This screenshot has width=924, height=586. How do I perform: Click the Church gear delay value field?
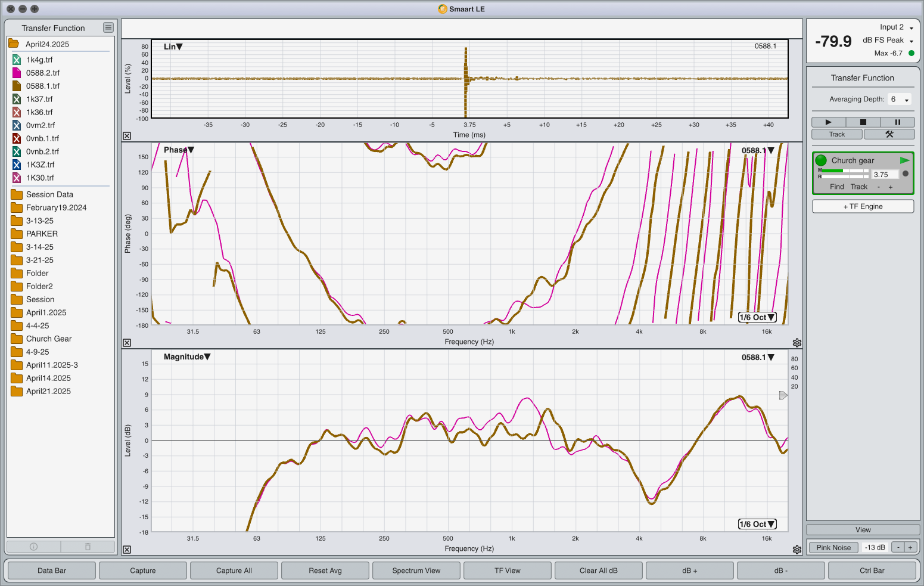pos(883,175)
